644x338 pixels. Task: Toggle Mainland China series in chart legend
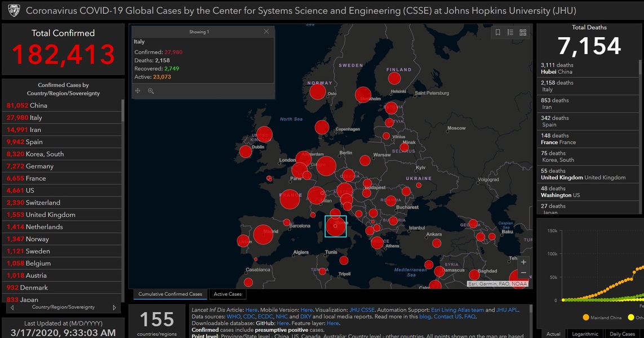(606, 318)
